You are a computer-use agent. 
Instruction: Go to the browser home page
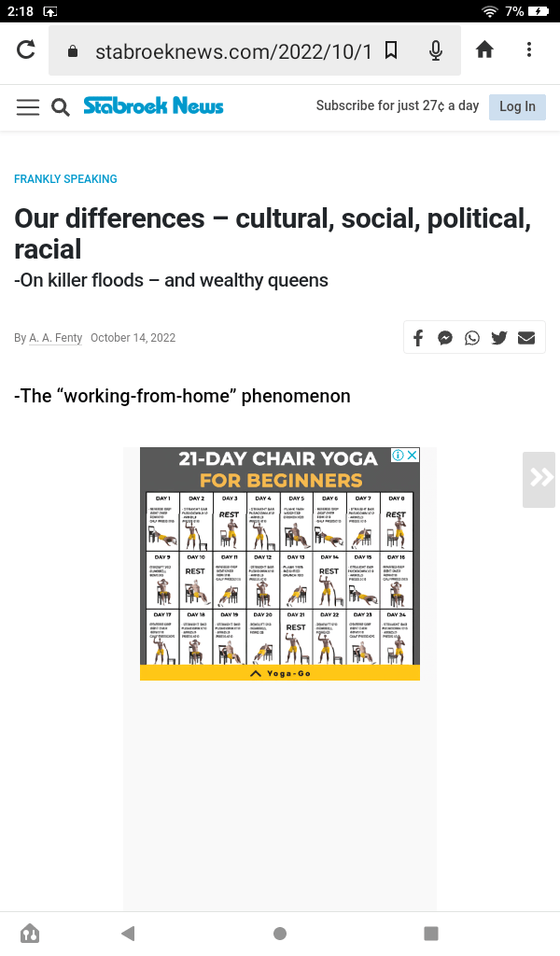click(484, 49)
